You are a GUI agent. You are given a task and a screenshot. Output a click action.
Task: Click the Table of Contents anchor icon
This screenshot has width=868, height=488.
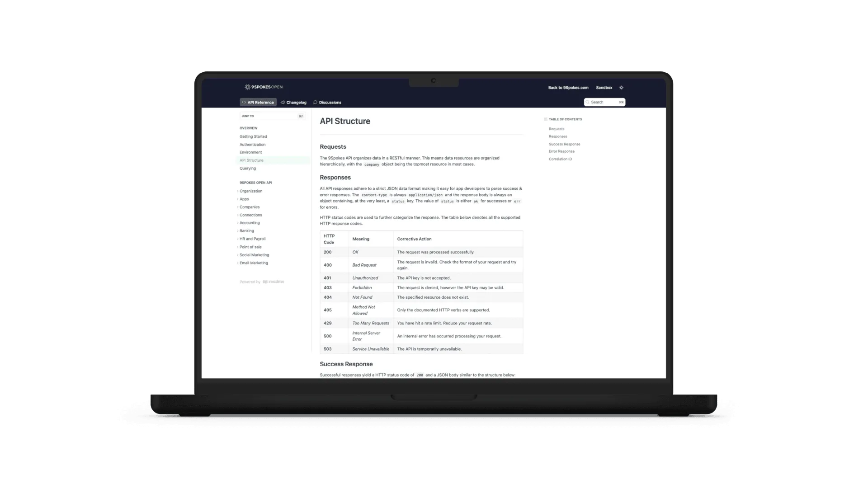pyautogui.click(x=546, y=119)
